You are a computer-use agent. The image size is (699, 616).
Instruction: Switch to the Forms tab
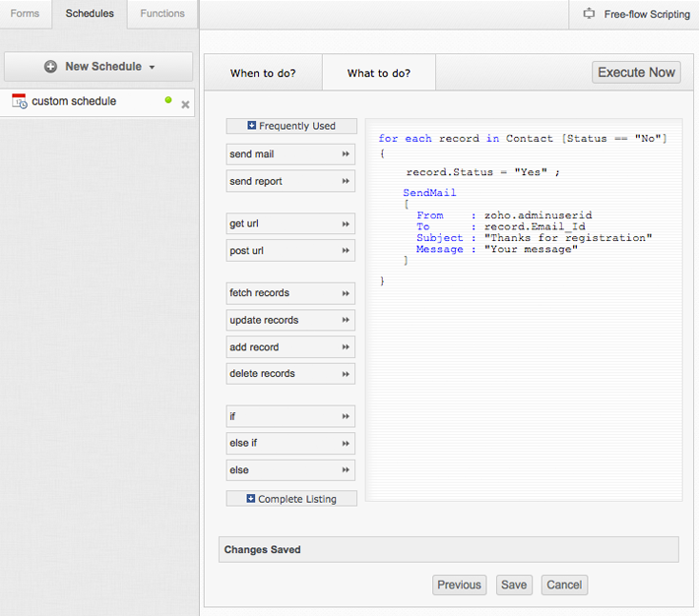point(26,14)
